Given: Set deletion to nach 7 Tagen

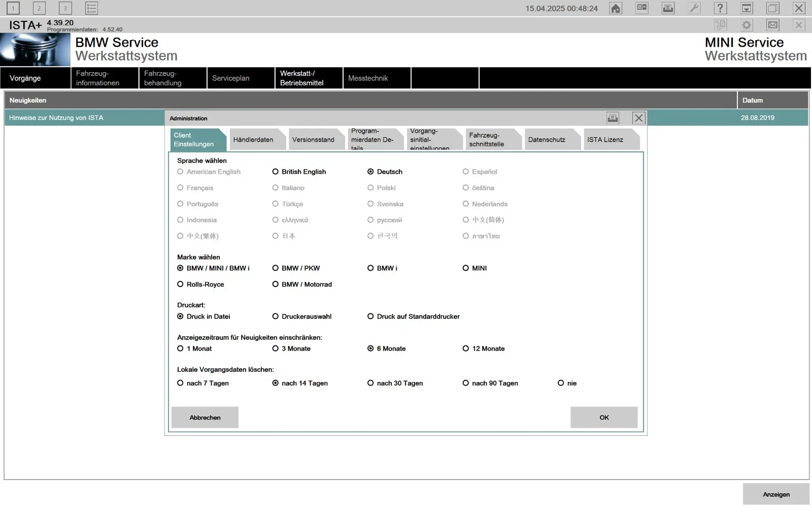Looking at the screenshot, I should (x=203, y=383).
